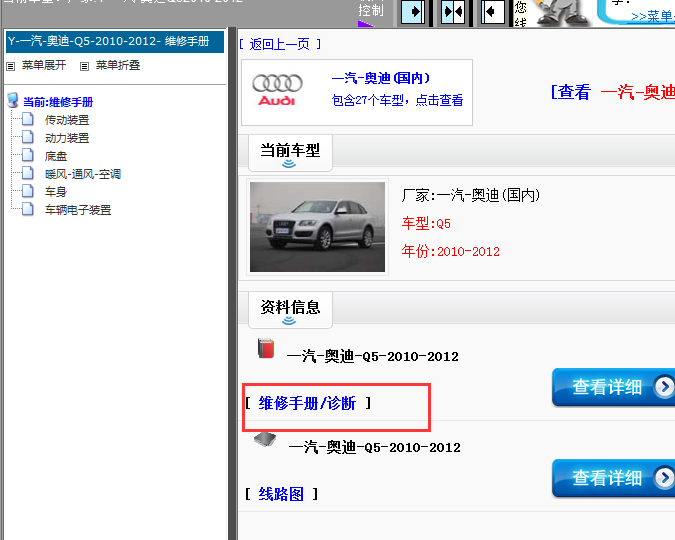Click the red book manual icon

point(266,348)
